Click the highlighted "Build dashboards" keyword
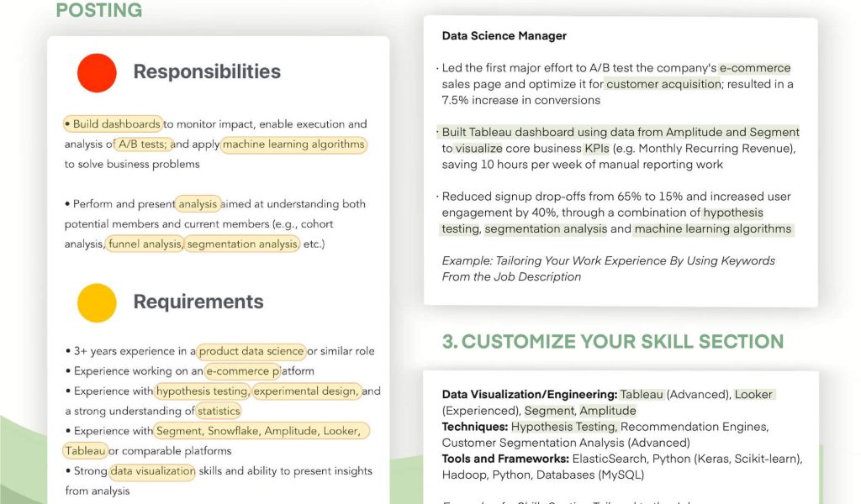The height and width of the screenshot is (504, 861). [113, 124]
